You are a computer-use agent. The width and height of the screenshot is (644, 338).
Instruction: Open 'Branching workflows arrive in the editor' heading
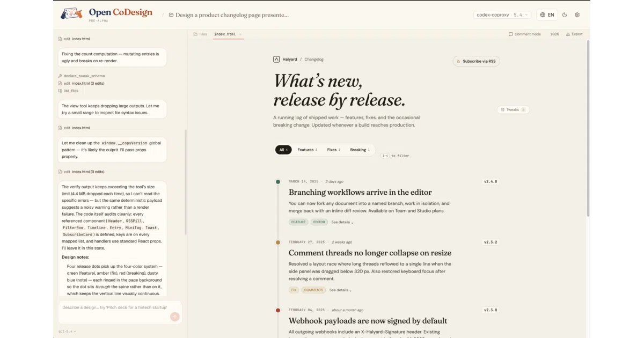click(360, 192)
